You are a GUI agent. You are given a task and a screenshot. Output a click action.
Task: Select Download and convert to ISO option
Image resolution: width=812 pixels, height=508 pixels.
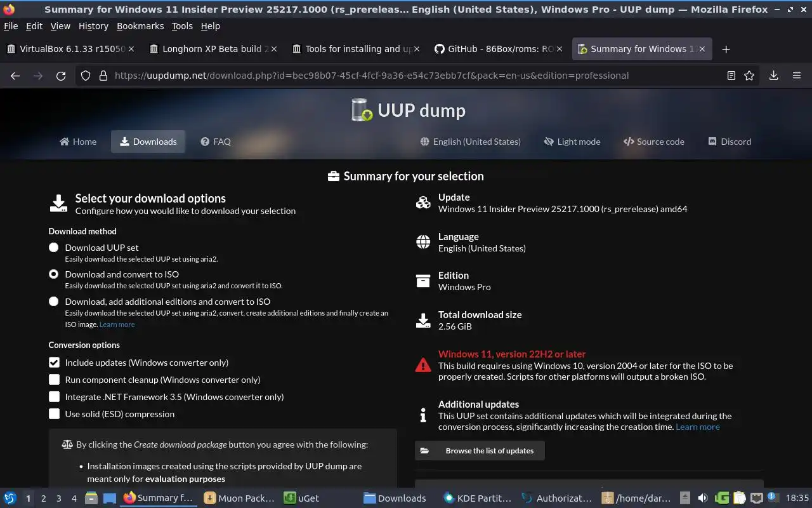tap(54, 274)
